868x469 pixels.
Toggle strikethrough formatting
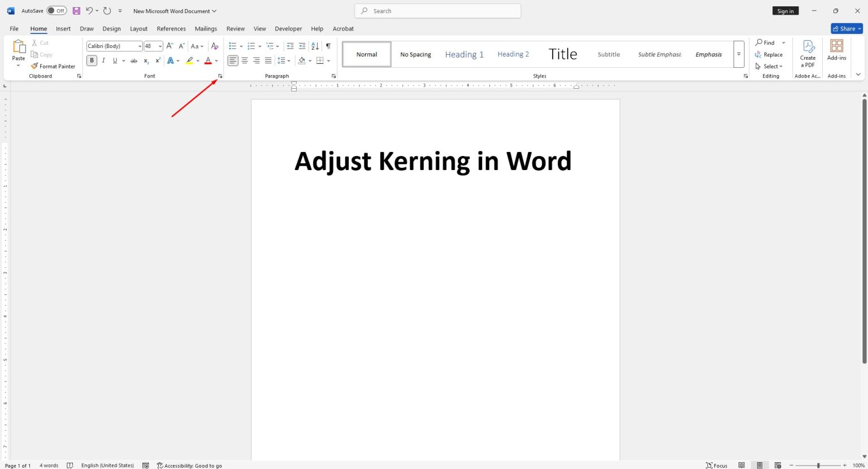point(134,60)
